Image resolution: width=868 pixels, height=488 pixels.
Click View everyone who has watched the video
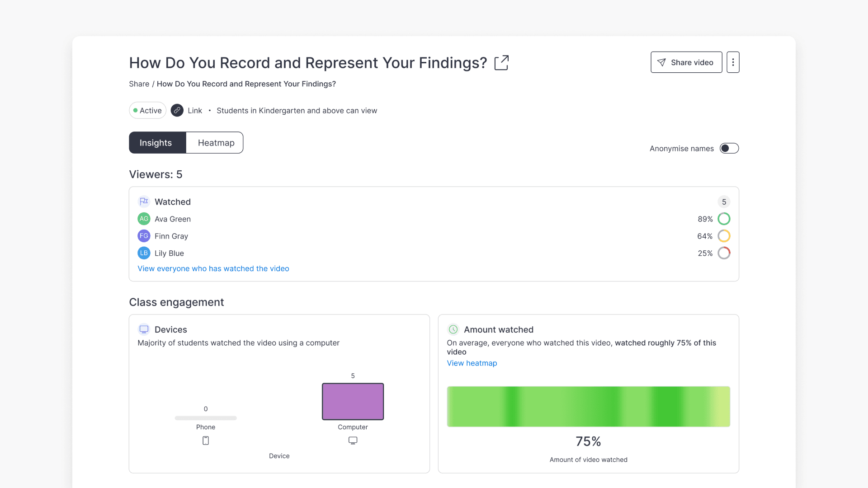(x=213, y=268)
